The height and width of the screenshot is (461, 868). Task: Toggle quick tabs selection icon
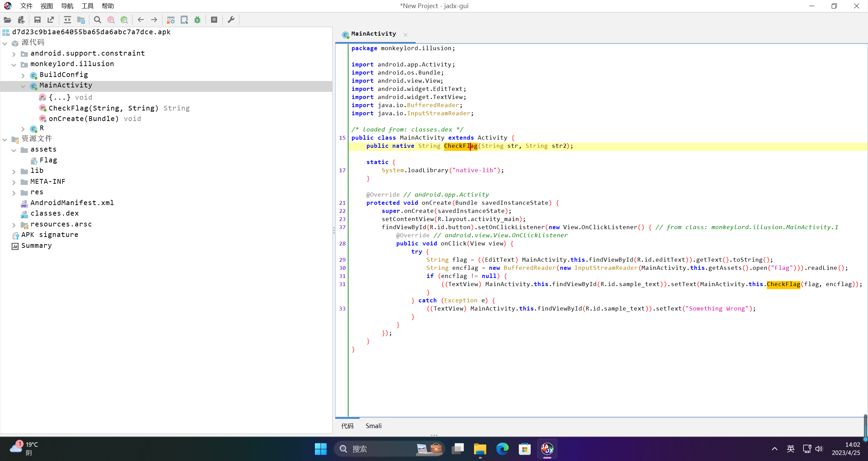click(184, 20)
